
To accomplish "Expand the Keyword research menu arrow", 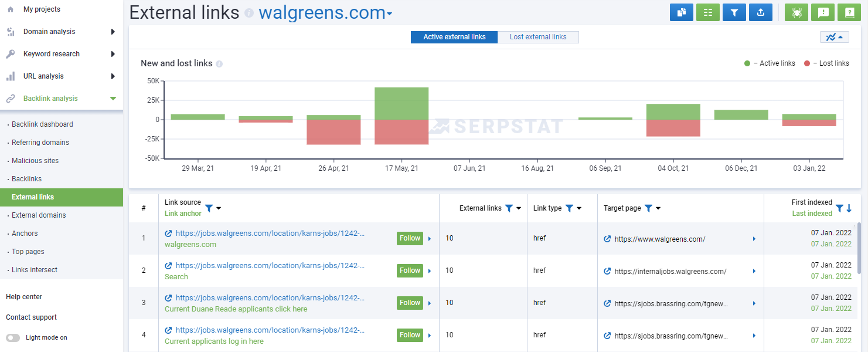I will (x=113, y=54).
